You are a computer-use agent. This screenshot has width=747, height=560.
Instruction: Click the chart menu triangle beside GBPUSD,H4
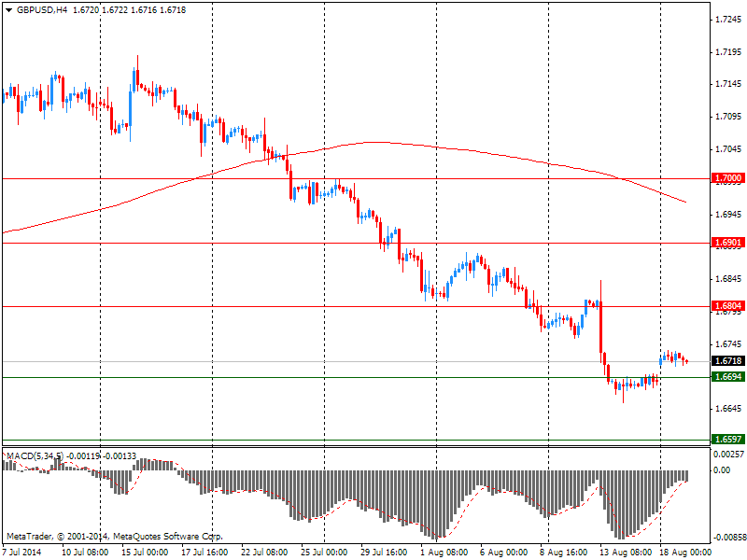click(x=9, y=10)
